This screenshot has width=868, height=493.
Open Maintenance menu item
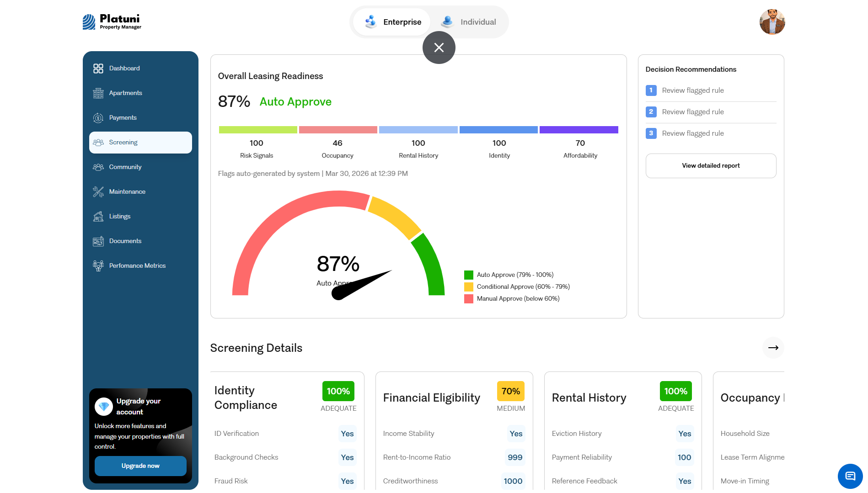point(140,192)
